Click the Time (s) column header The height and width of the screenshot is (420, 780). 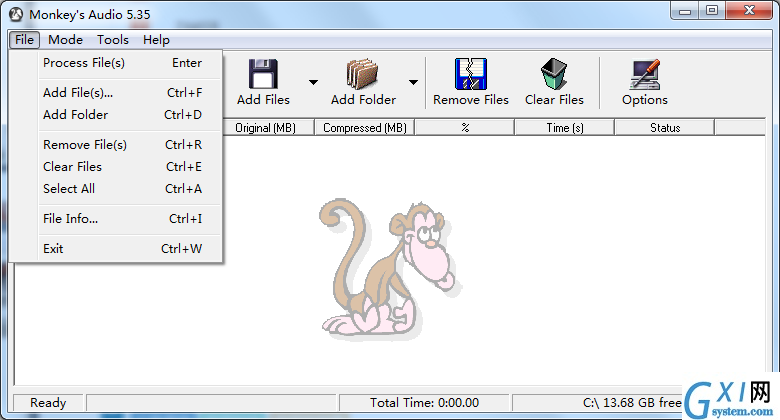(565, 128)
